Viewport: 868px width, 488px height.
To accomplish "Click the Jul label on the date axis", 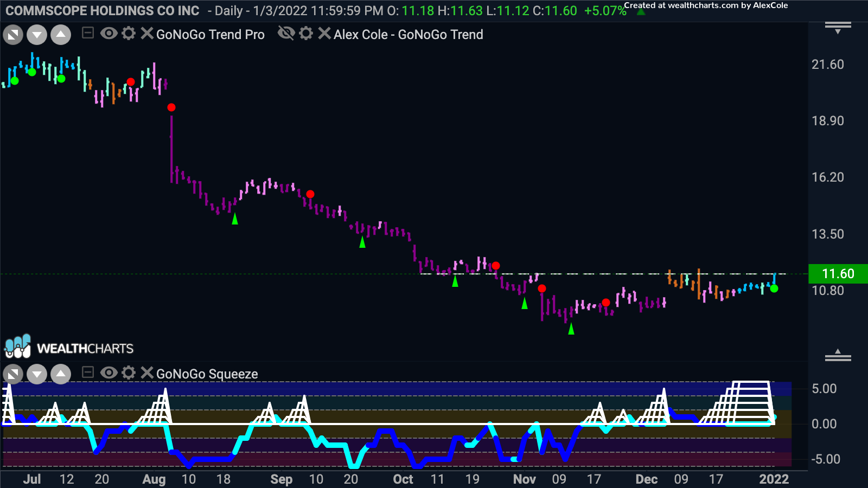I will (32, 479).
